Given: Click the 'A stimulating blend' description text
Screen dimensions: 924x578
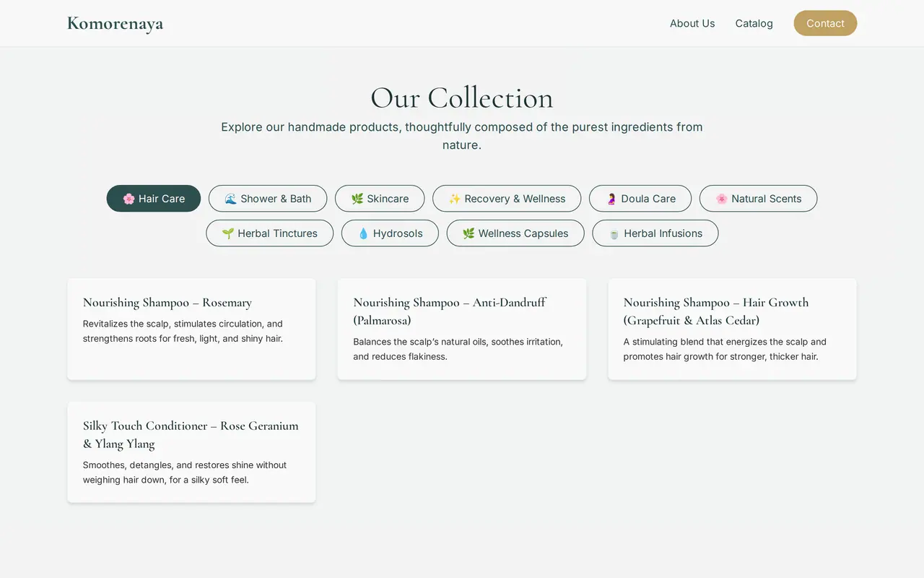Looking at the screenshot, I should [x=725, y=349].
